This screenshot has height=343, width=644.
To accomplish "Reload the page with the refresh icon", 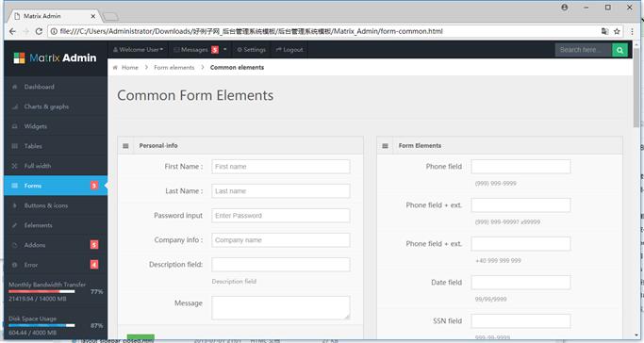I will (39, 32).
